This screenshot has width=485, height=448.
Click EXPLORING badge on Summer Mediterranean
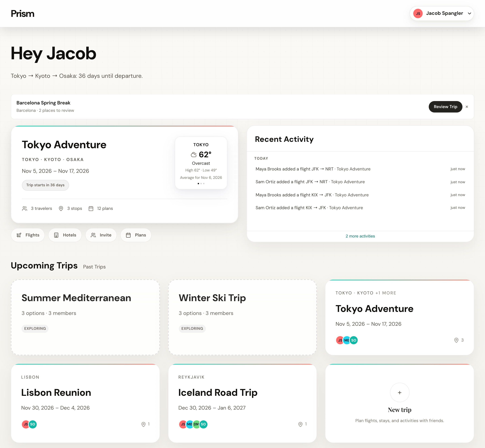35,328
